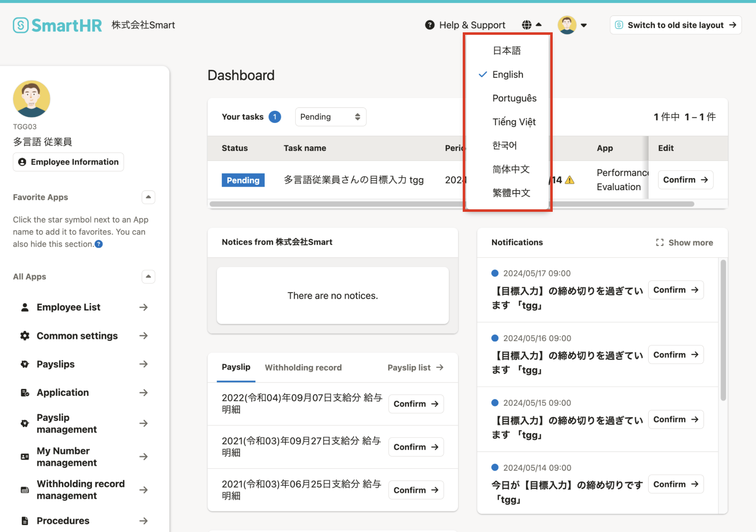Confirm the 2024/05/14 09:00 notification
The height and width of the screenshot is (532, 756).
pyautogui.click(x=676, y=484)
